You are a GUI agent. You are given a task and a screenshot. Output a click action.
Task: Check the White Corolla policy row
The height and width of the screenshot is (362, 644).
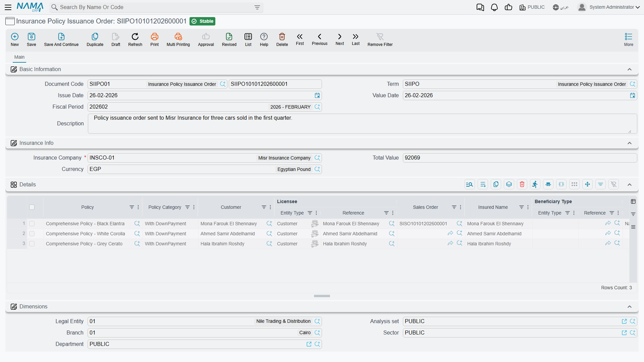(x=32, y=234)
